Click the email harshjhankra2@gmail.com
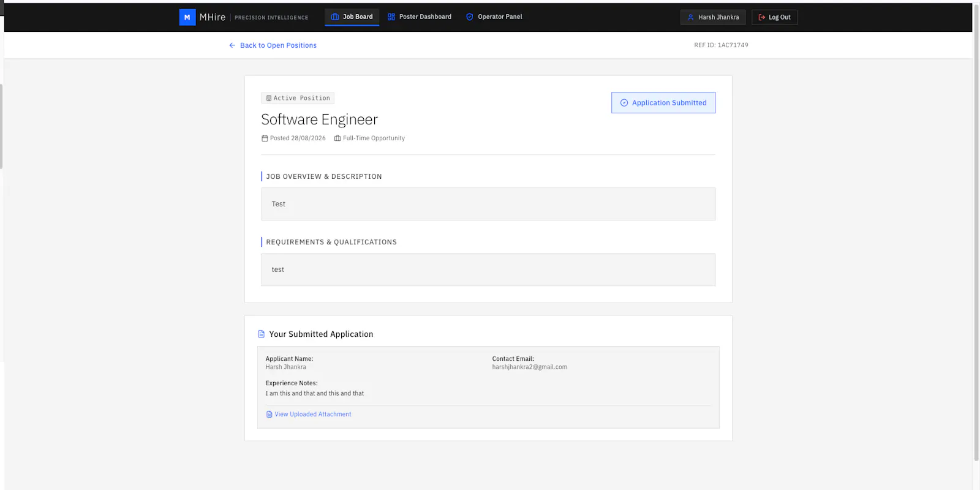This screenshot has width=980, height=490. 530,367
